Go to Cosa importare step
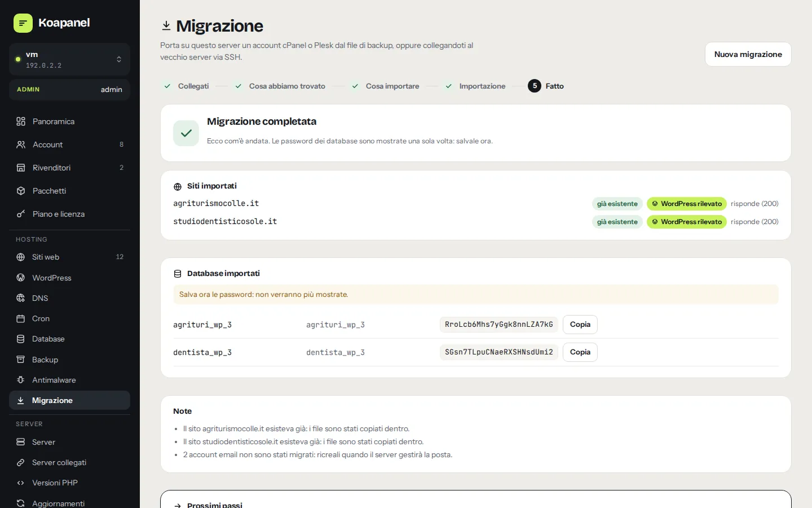 [x=385, y=86]
